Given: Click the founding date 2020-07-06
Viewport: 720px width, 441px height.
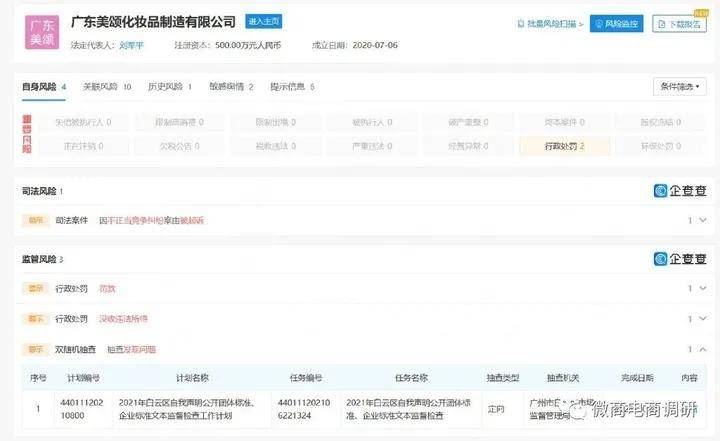Looking at the screenshot, I should coord(375,45).
